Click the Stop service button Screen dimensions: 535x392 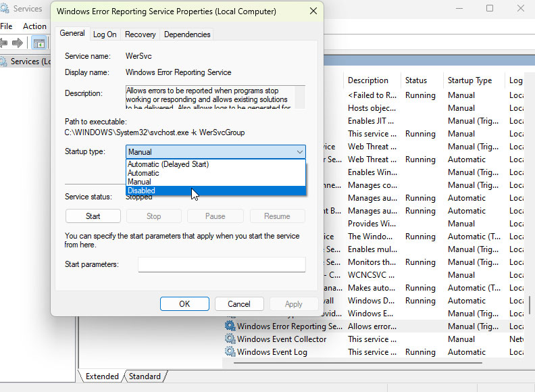pyautogui.click(x=153, y=216)
